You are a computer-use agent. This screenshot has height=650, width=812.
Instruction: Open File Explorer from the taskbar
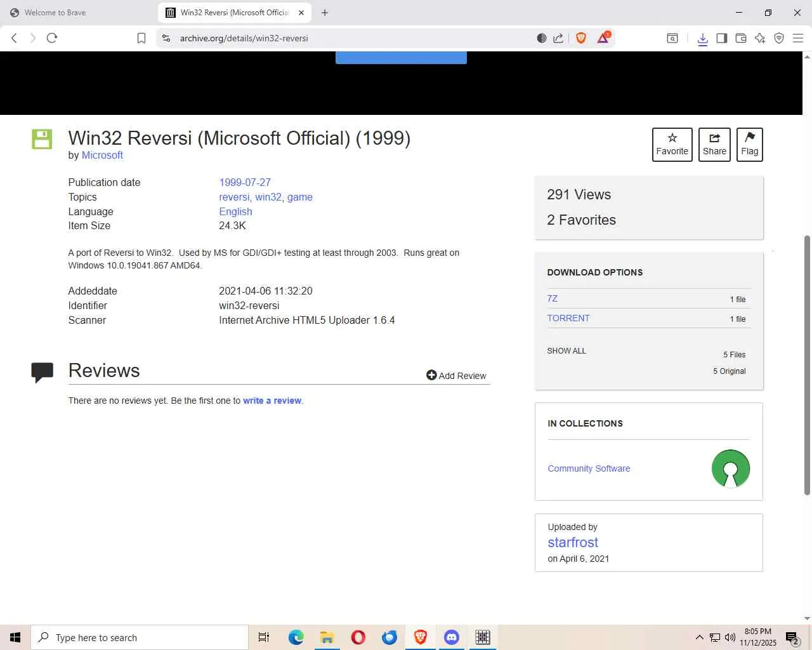[x=327, y=637]
